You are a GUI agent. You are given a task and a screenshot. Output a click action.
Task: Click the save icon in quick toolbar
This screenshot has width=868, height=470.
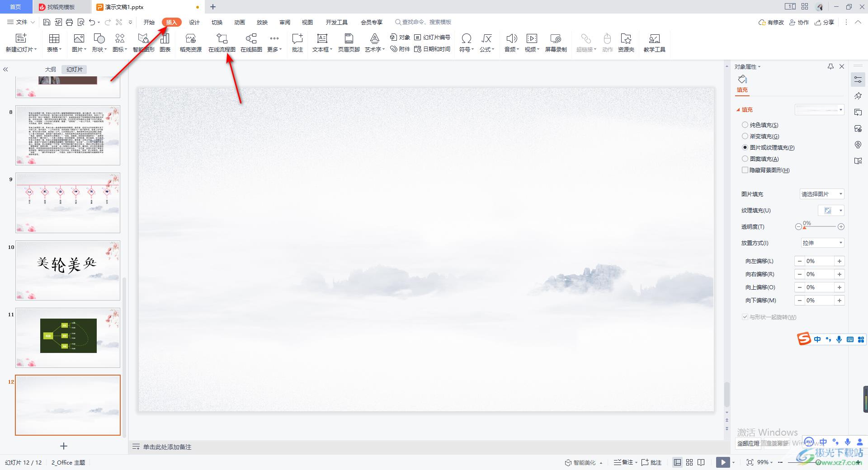(47, 22)
